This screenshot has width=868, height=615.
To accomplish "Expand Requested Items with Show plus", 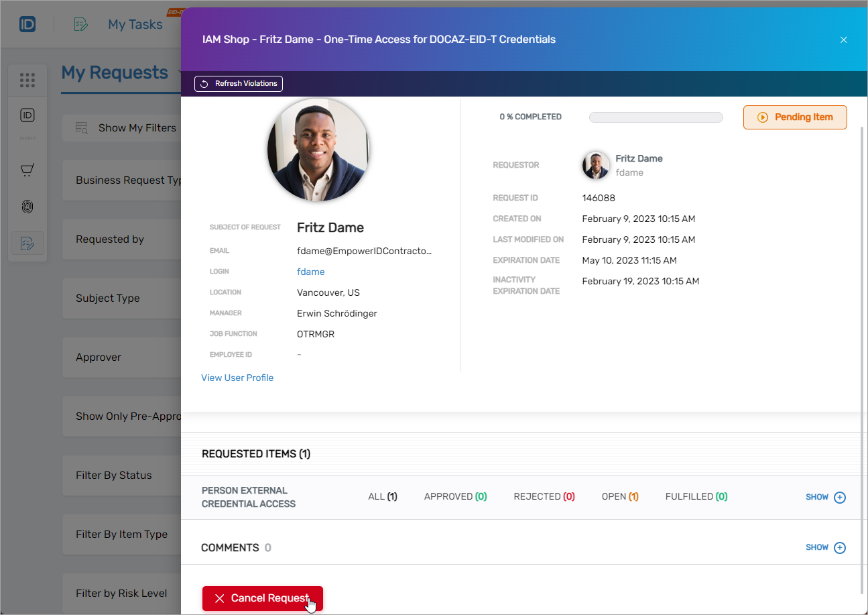I will point(839,498).
